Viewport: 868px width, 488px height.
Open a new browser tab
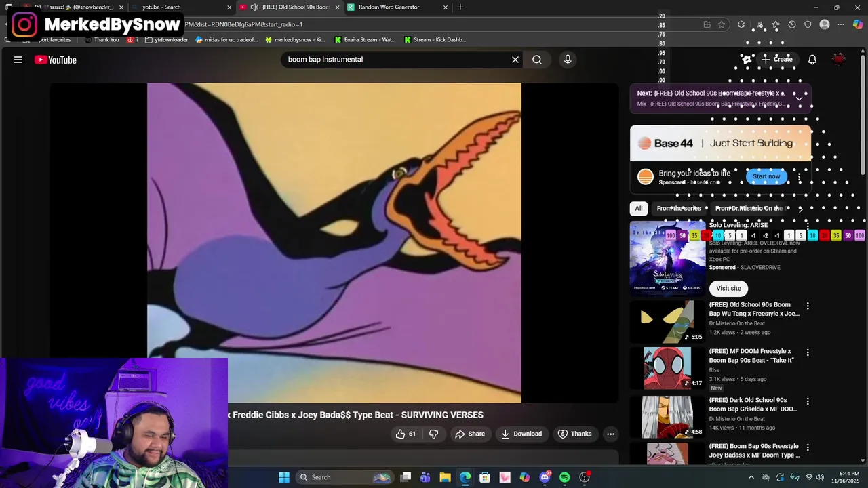coord(460,7)
